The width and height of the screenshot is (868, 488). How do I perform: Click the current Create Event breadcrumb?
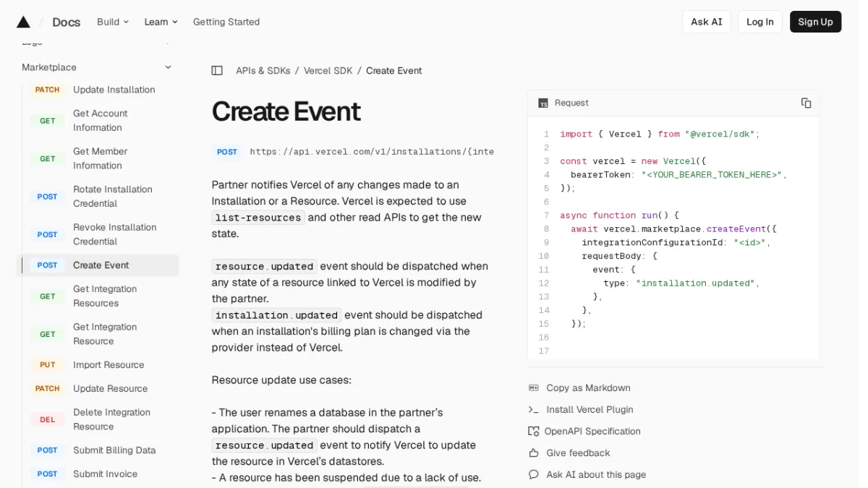click(x=394, y=71)
